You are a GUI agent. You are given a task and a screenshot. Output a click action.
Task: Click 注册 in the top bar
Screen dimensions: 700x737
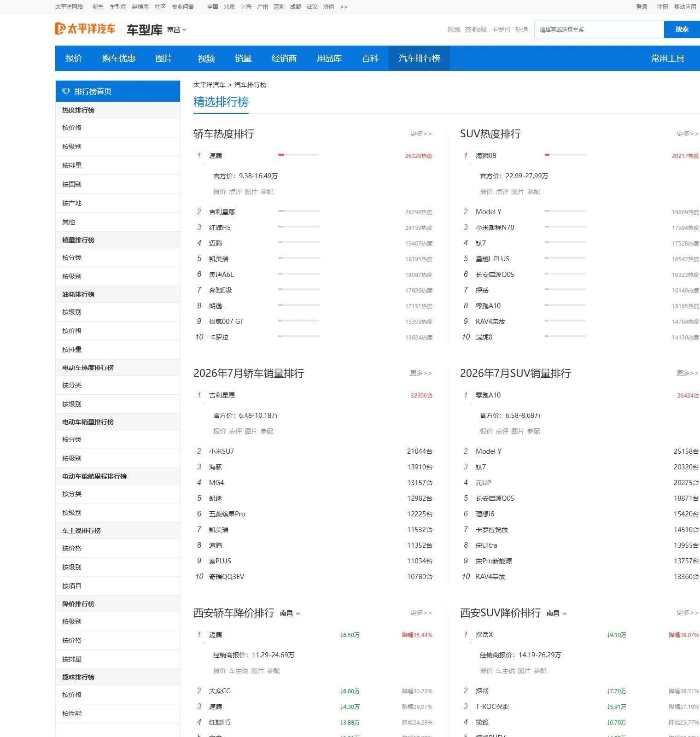[663, 7]
